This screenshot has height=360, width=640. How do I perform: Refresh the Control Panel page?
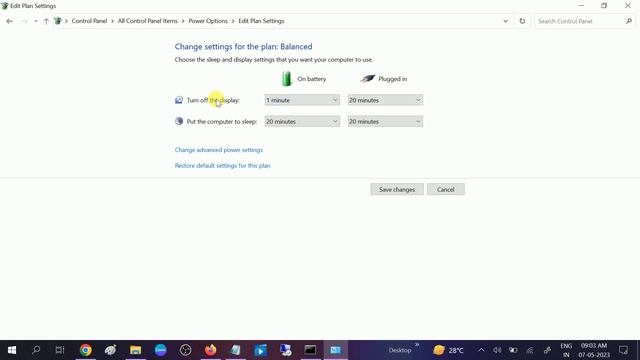522,21
